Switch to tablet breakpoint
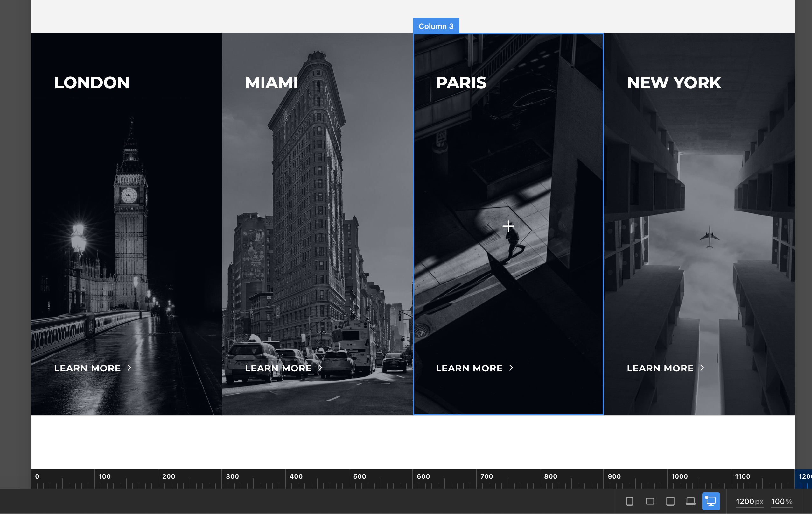 pyautogui.click(x=670, y=501)
